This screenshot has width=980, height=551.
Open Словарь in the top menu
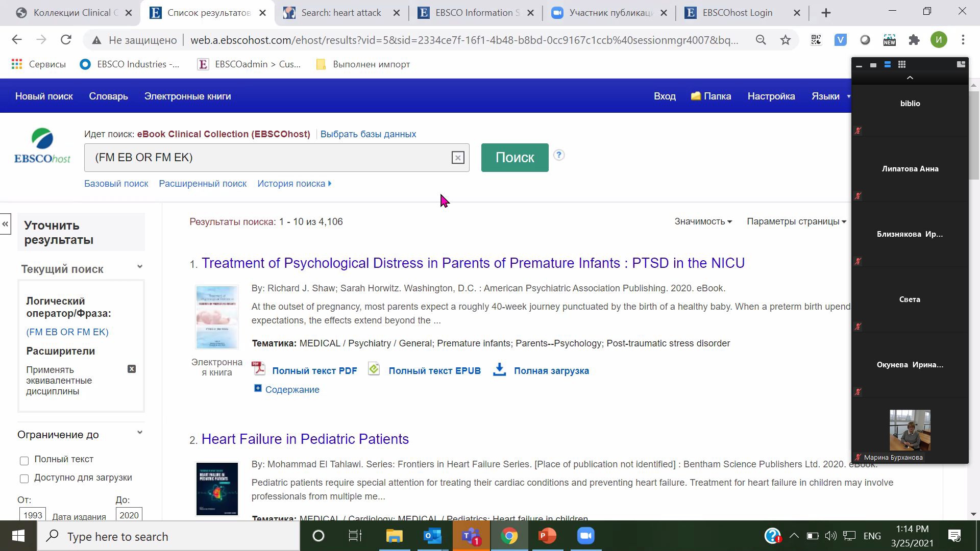coord(108,96)
